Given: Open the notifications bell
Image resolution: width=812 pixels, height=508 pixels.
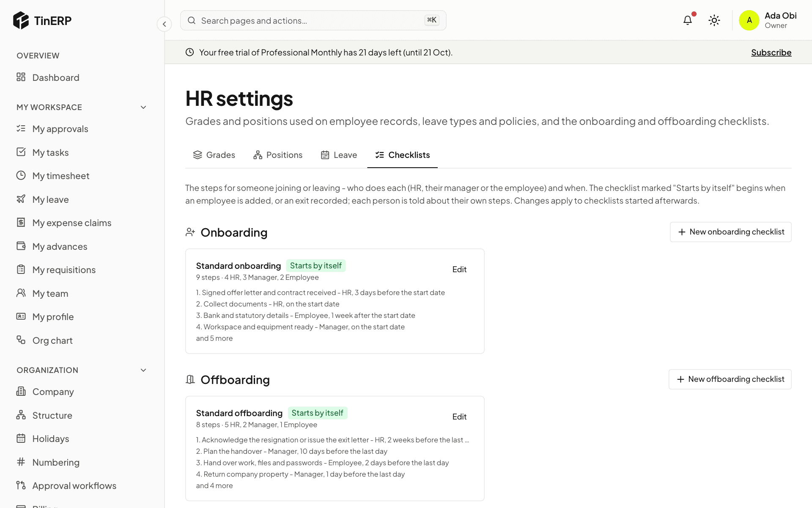Looking at the screenshot, I should pyautogui.click(x=688, y=20).
